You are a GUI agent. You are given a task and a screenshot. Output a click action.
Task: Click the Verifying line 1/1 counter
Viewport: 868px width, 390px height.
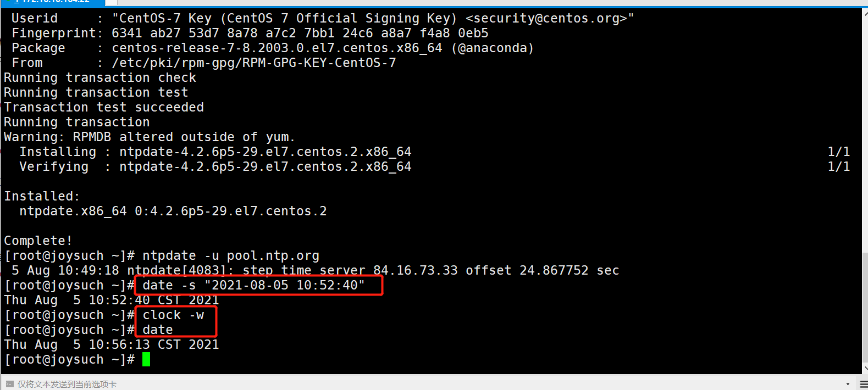(839, 166)
